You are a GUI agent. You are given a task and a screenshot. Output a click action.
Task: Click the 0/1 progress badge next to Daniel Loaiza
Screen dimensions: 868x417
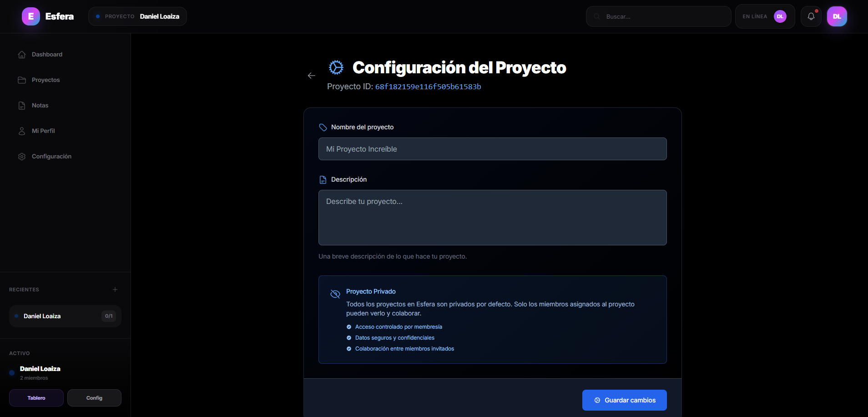(109, 315)
